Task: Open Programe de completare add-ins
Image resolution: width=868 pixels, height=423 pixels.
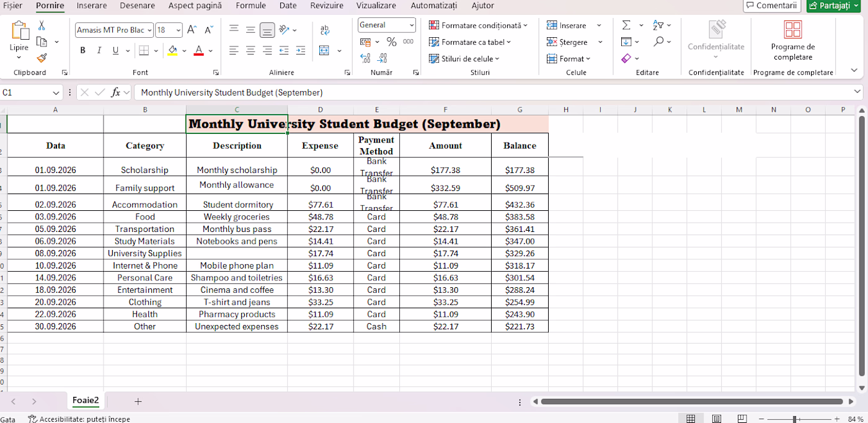Action: click(x=792, y=40)
